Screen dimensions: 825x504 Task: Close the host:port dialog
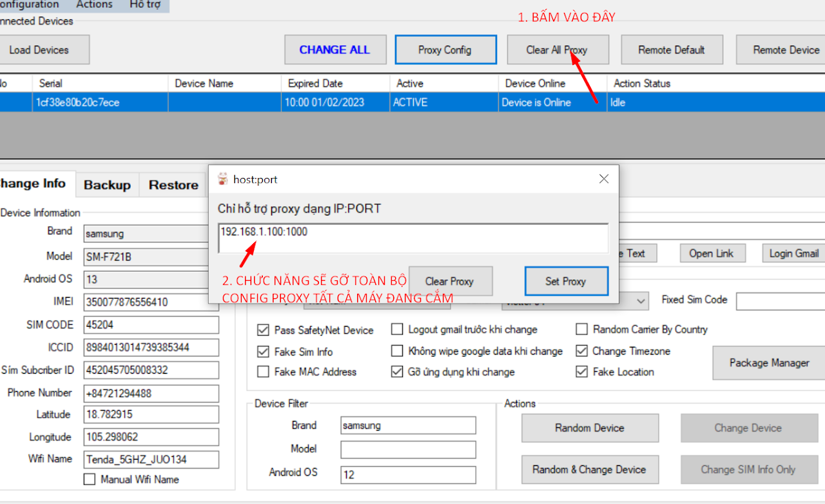603,179
